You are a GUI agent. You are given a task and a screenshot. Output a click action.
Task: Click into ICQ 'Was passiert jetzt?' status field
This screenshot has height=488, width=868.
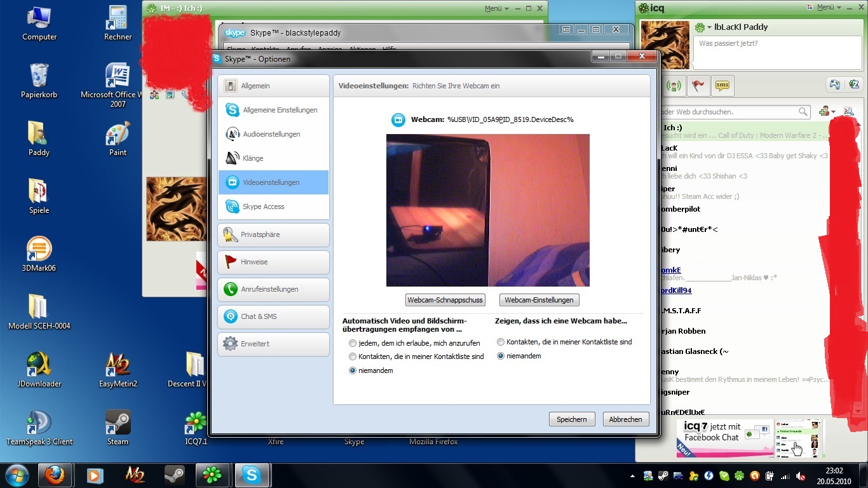pos(778,52)
